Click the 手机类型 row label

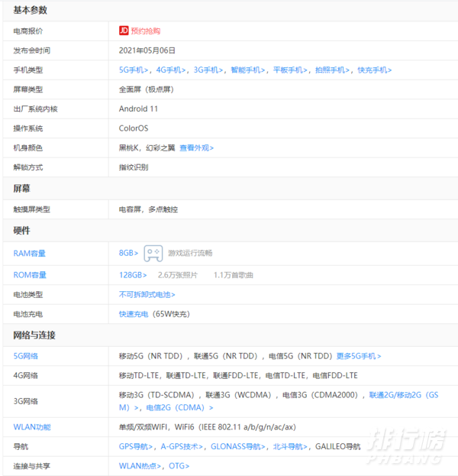28,70
